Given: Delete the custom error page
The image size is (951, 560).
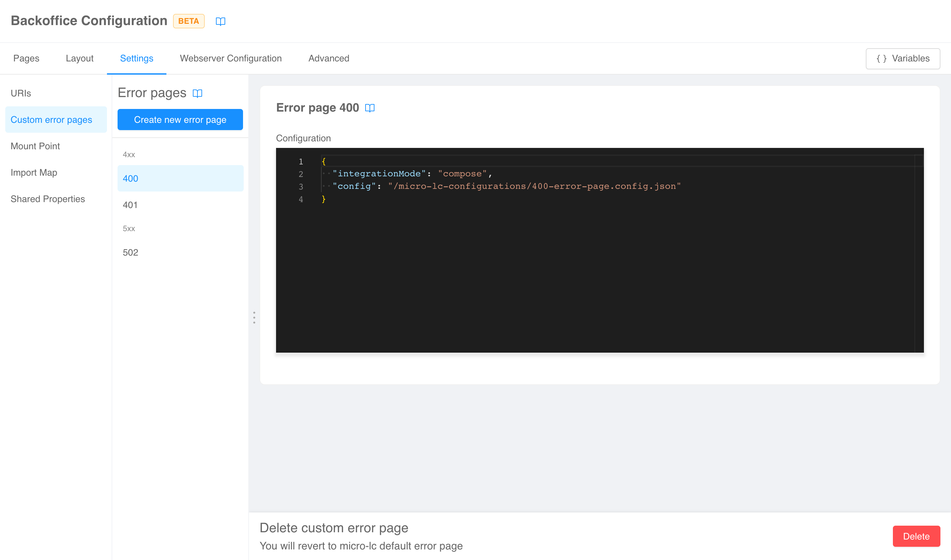Looking at the screenshot, I should [916, 536].
